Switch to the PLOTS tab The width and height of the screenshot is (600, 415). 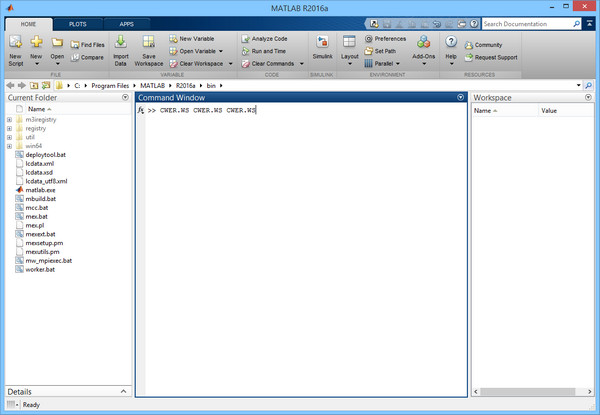tap(76, 22)
